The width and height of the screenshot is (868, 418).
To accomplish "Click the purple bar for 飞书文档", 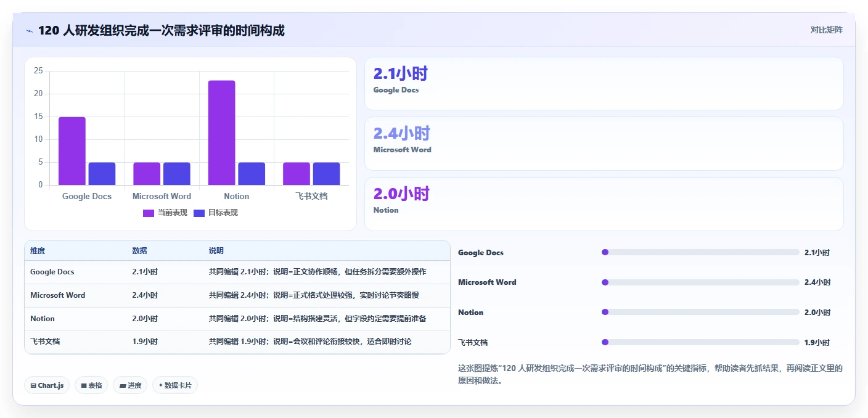I will point(297,174).
